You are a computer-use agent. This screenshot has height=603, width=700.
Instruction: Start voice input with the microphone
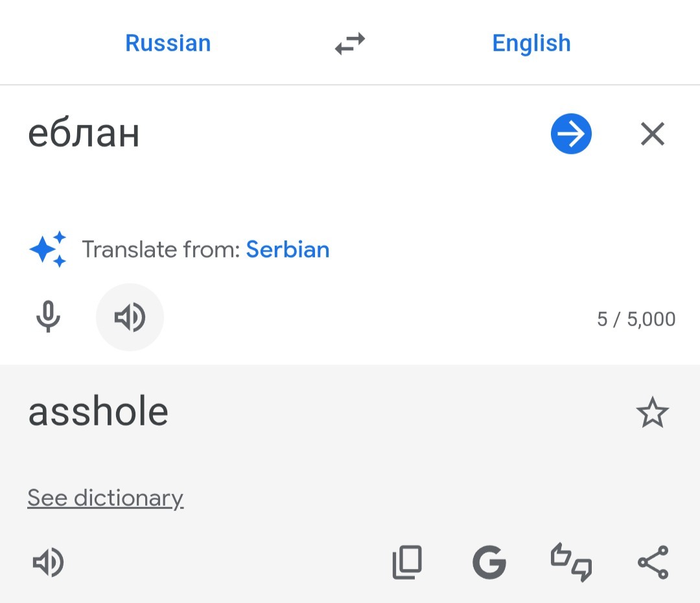point(48,318)
